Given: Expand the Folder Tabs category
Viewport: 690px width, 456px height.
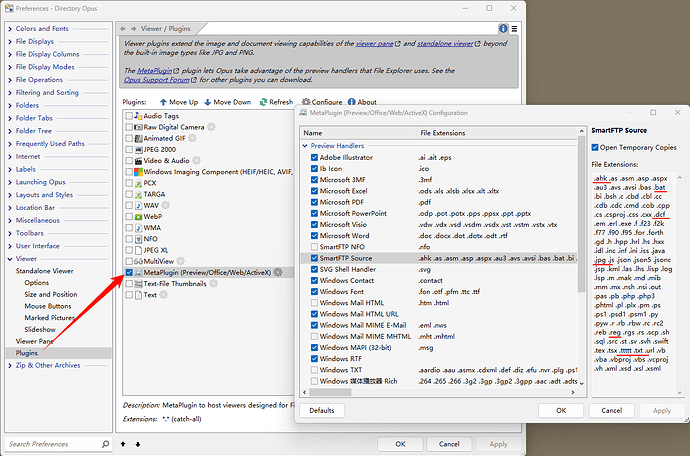Looking at the screenshot, I should (10, 118).
